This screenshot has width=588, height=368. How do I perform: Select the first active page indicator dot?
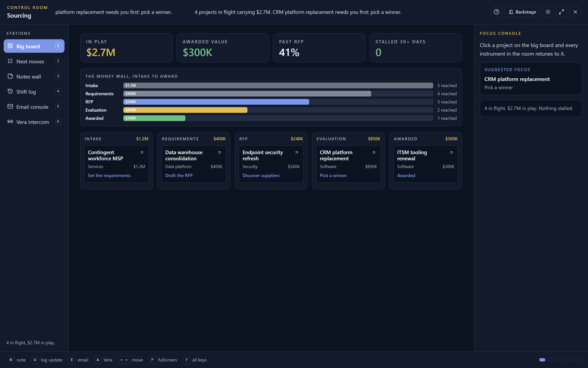(542, 360)
